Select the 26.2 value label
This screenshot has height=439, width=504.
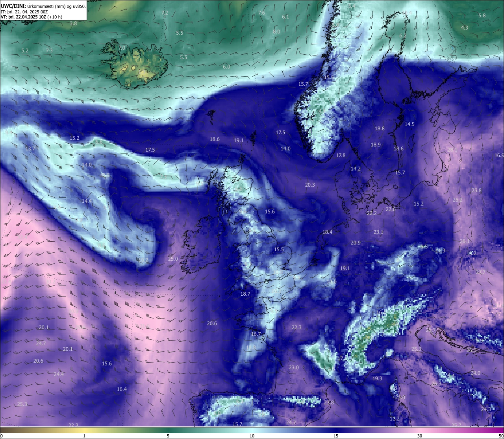click(x=458, y=200)
